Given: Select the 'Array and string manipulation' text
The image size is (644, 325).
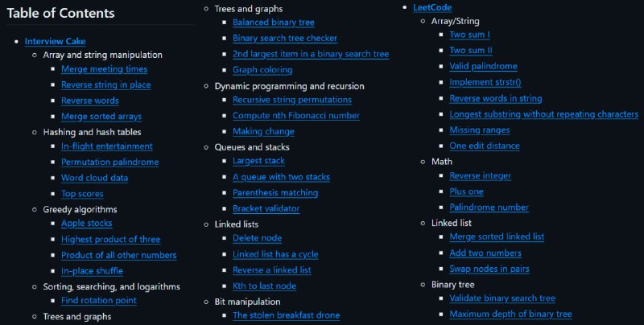Looking at the screenshot, I should pos(103,55).
